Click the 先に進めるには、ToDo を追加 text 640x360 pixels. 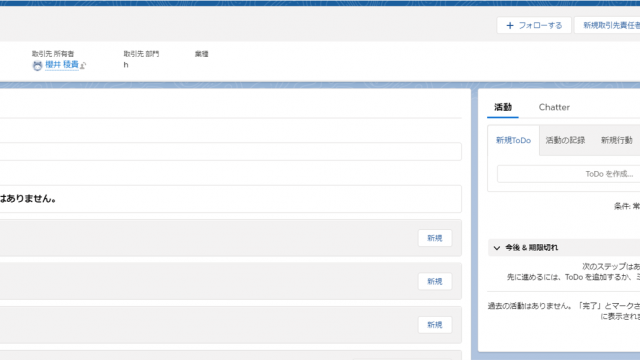[573, 277]
